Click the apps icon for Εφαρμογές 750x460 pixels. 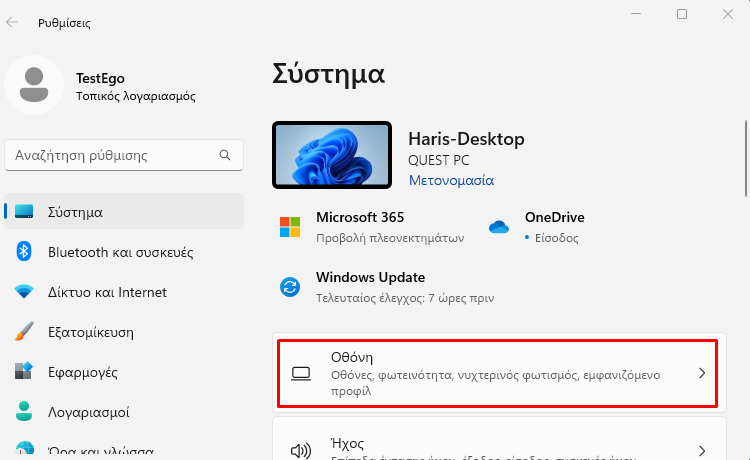click(24, 371)
